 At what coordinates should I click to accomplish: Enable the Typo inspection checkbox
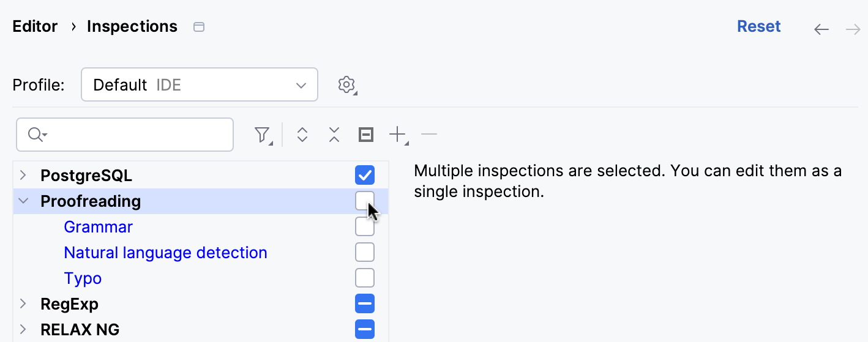[x=365, y=278]
